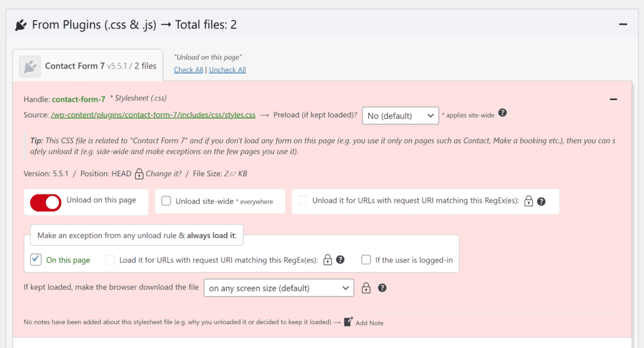Collapse the From Plugins section with minus

(623, 25)
